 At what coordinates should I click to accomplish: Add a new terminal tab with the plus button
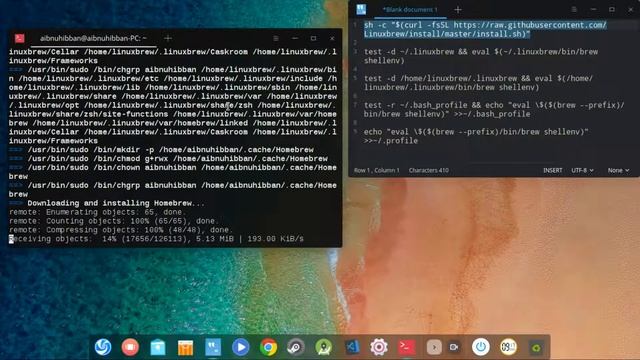point(168,38)
